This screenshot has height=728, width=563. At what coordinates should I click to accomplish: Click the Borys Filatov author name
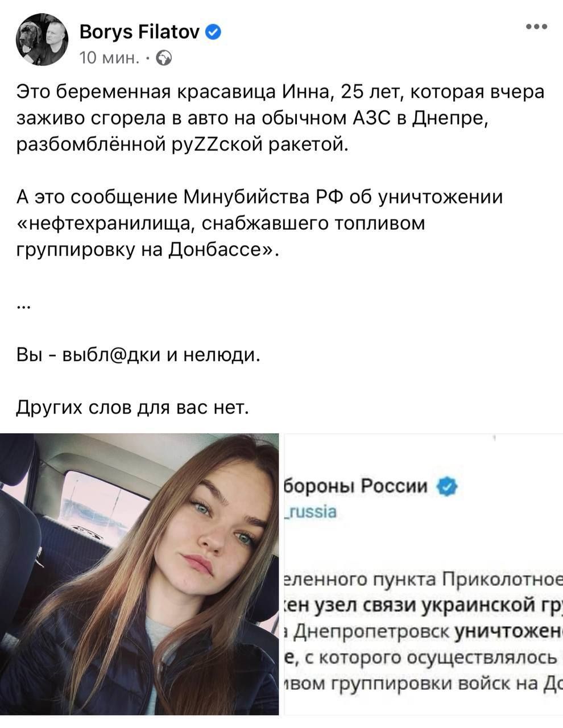tap(139, 32)
